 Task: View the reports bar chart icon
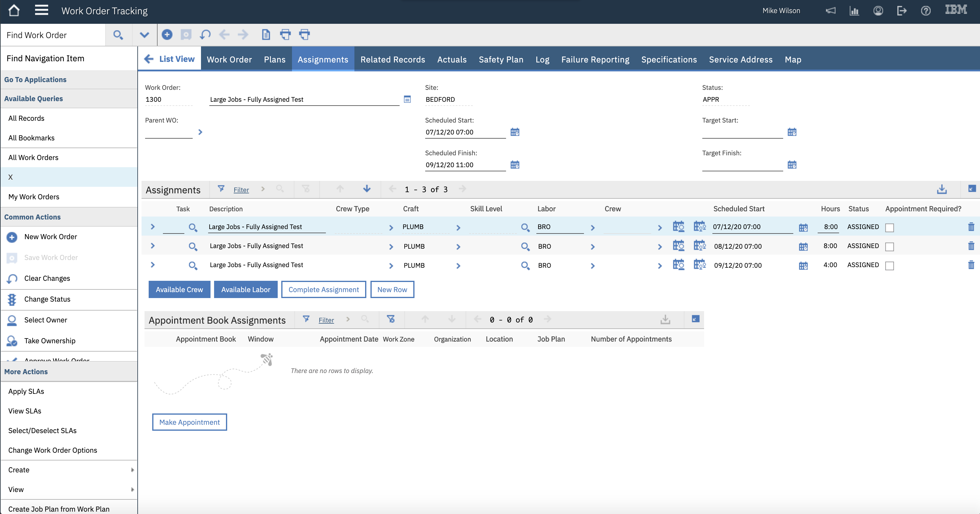pyautogui.click(x=854, y=11)
